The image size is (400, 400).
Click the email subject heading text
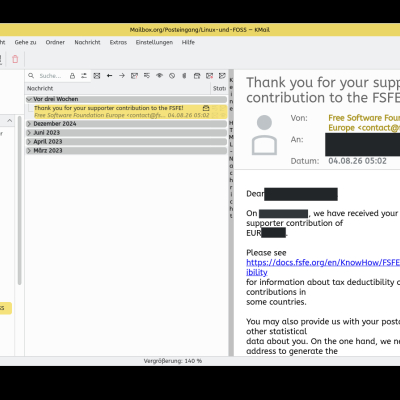(323, 90)
